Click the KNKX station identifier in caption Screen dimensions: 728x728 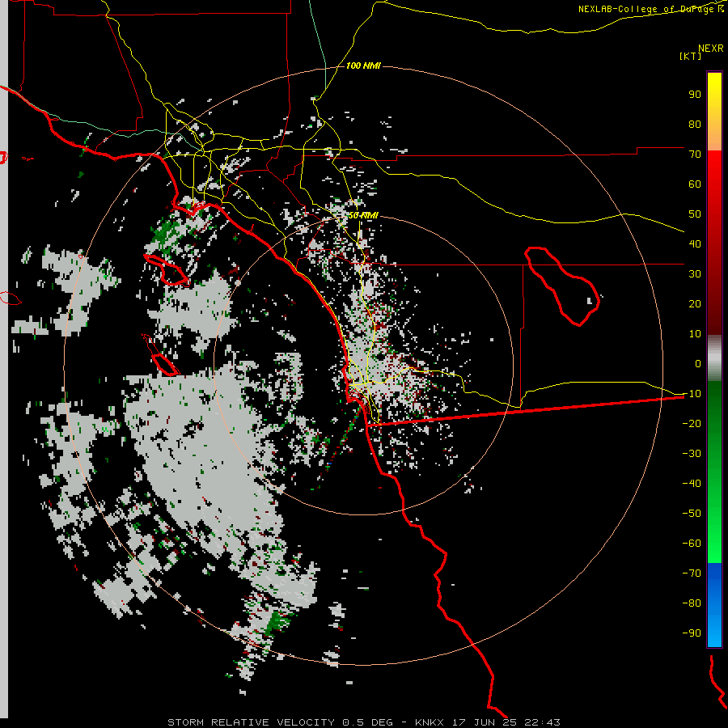[x=430, y=722]
